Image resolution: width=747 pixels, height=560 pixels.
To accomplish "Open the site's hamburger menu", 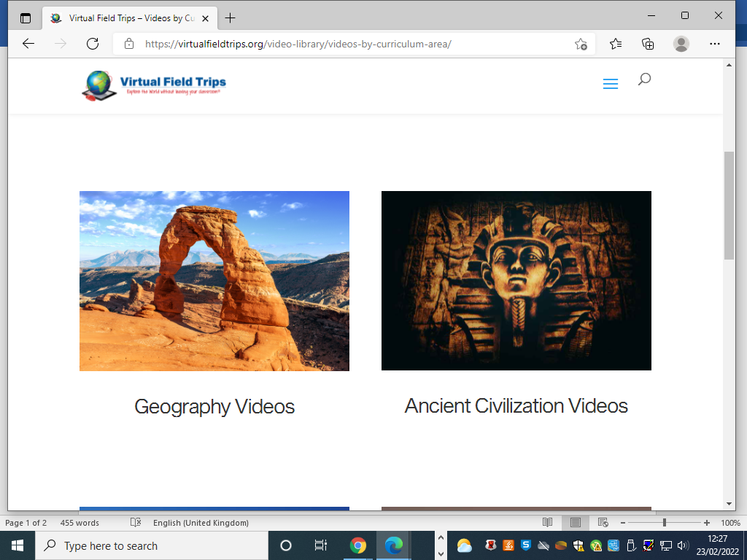I will 611,85.
